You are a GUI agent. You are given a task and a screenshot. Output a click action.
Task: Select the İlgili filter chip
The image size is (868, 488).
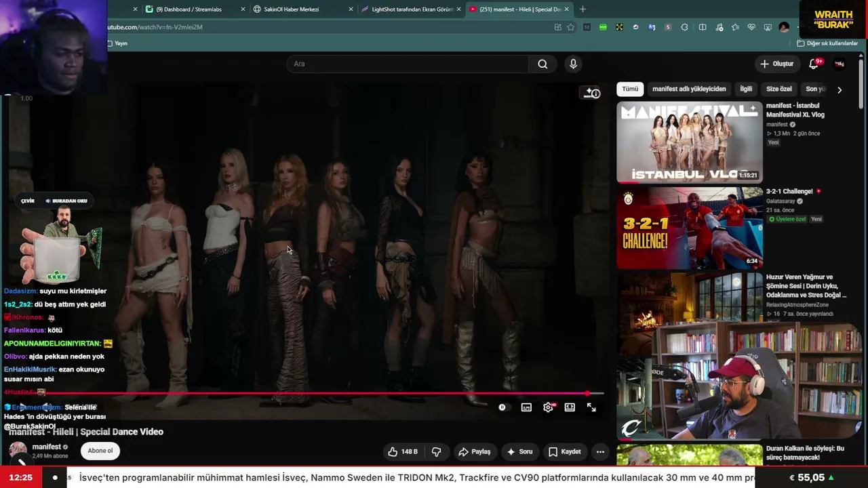(746, 89)
